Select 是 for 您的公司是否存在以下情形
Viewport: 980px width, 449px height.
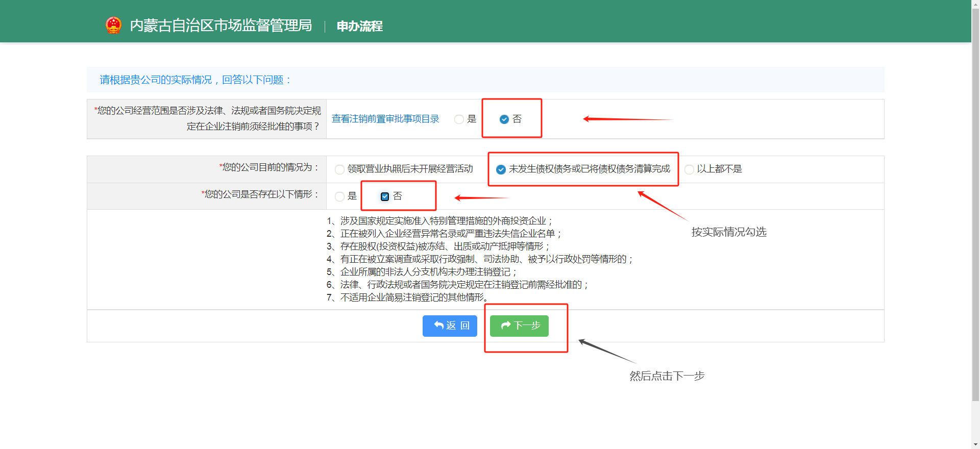pos(339,196)
